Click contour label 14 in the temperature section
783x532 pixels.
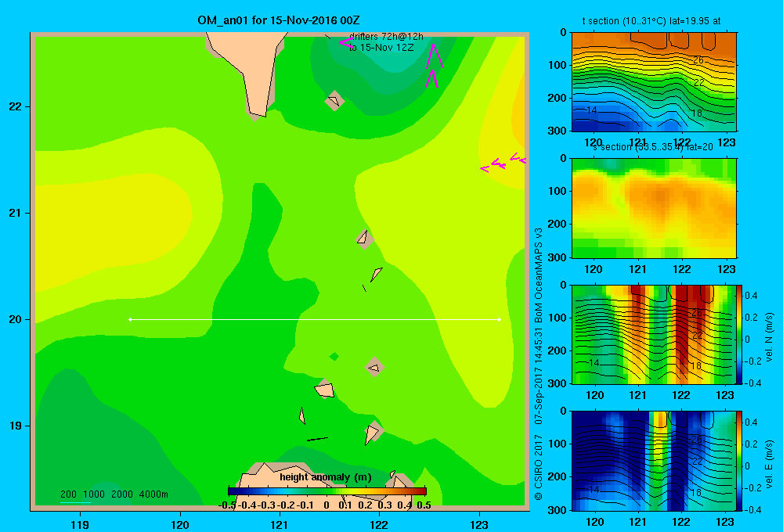(590, 110)
